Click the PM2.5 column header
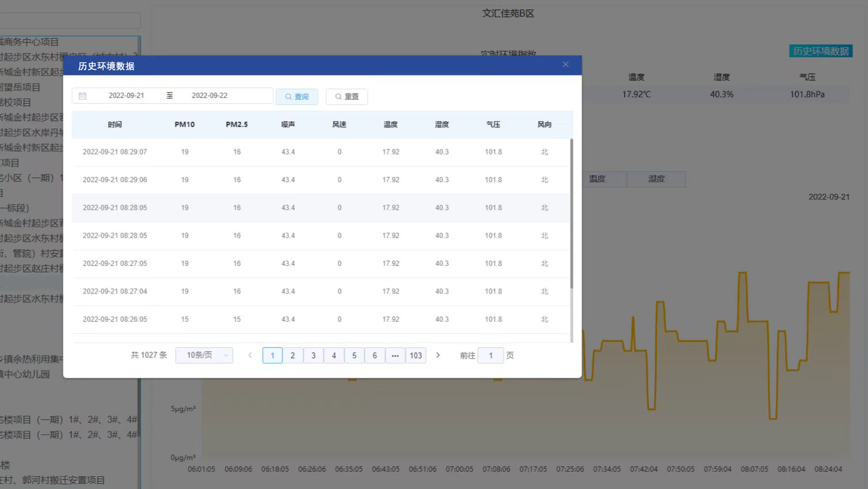This screenshot has height=489, width=868. 237,125
